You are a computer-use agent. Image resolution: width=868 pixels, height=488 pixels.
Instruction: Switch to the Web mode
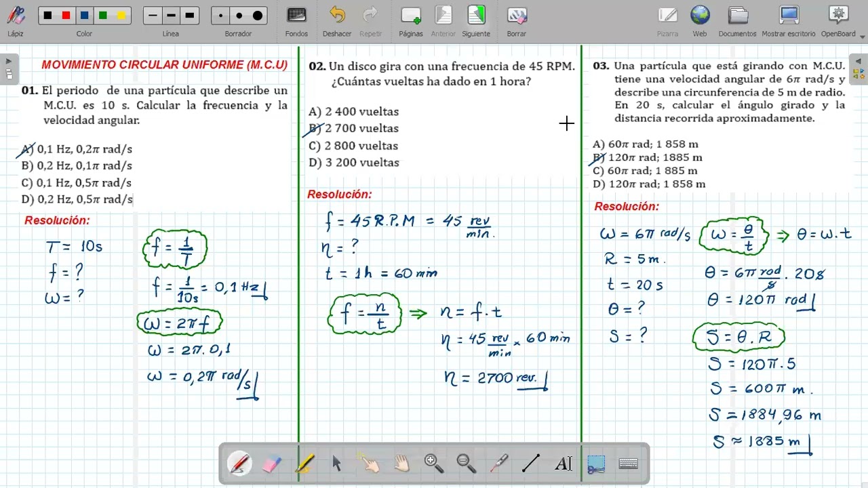point(700,20)
